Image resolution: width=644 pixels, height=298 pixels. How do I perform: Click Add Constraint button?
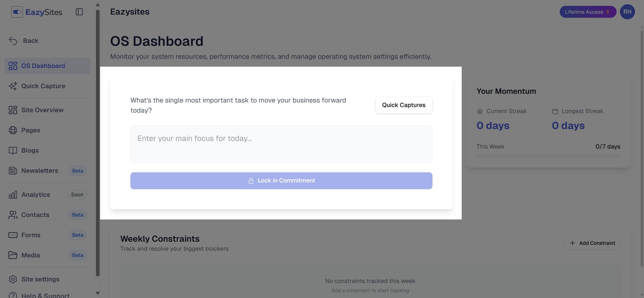point(592,243)
